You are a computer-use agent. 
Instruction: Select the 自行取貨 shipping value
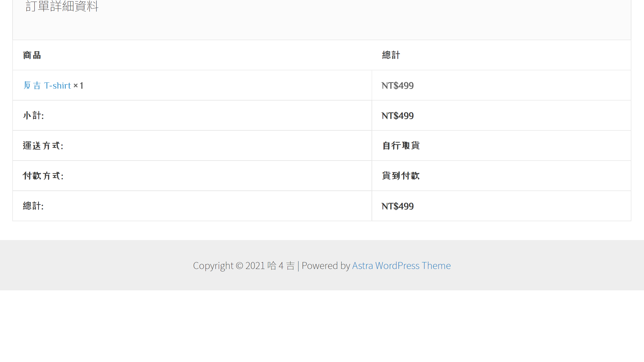[401, 146]
